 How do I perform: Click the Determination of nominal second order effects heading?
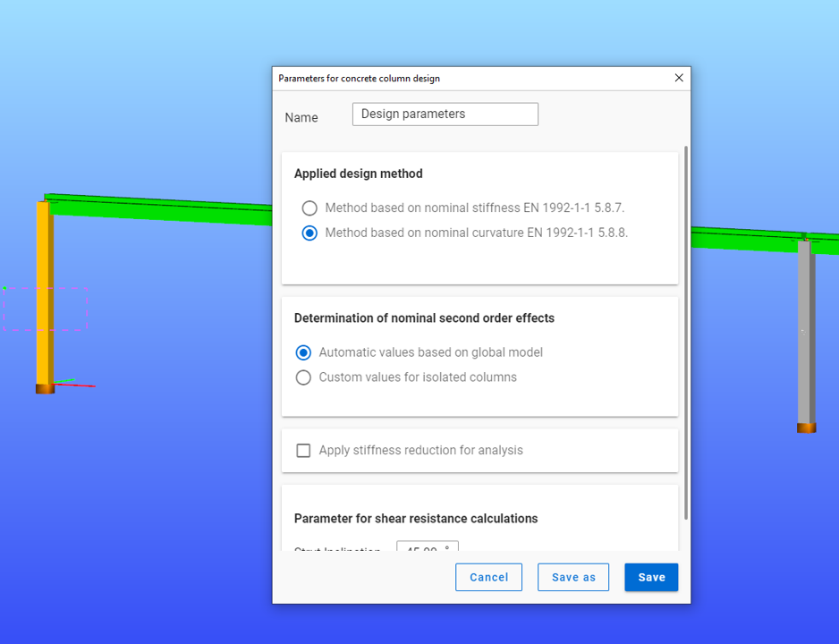coord(424,318)
